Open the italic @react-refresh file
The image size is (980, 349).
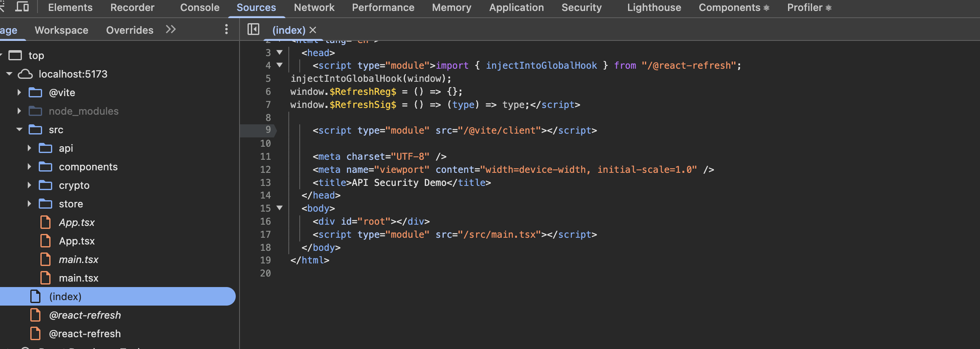pyautogui.click(x=85, y=315)
